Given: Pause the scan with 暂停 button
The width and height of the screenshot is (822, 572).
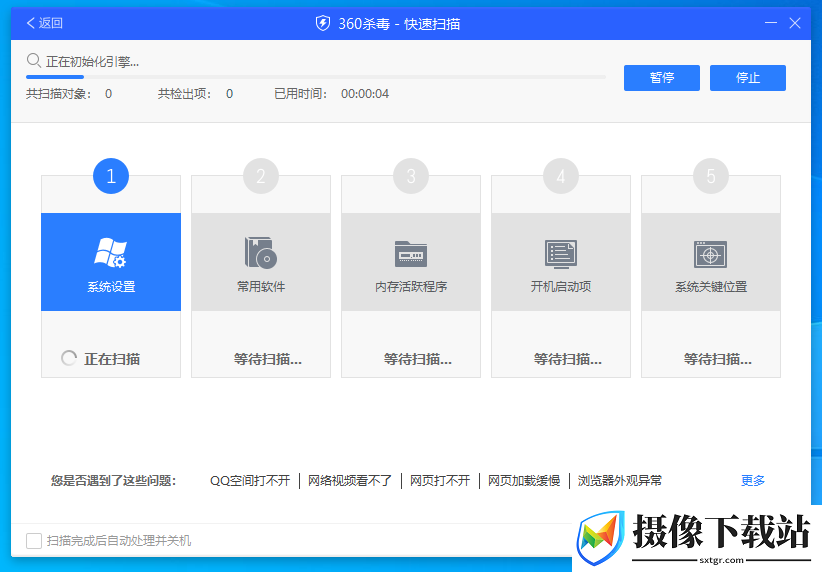Looking at the screenshot, I should [x=662, y=78].
